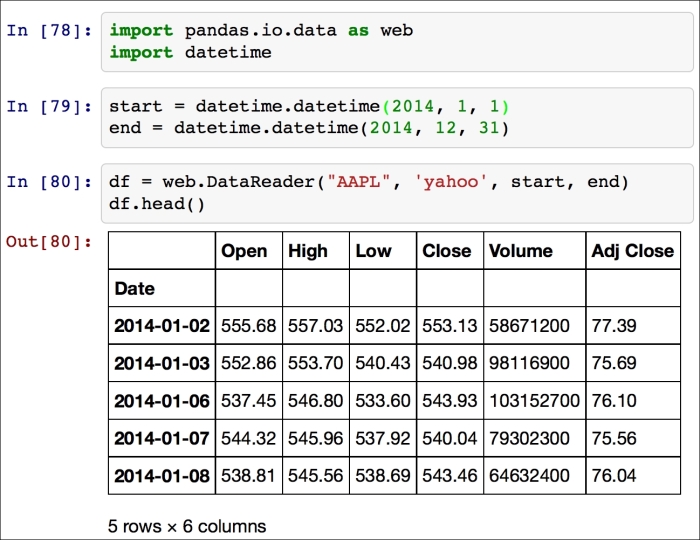Click the import pandas.io.data code cell
The height and width of the screenshot is (540, 700).
pos(397,42)
